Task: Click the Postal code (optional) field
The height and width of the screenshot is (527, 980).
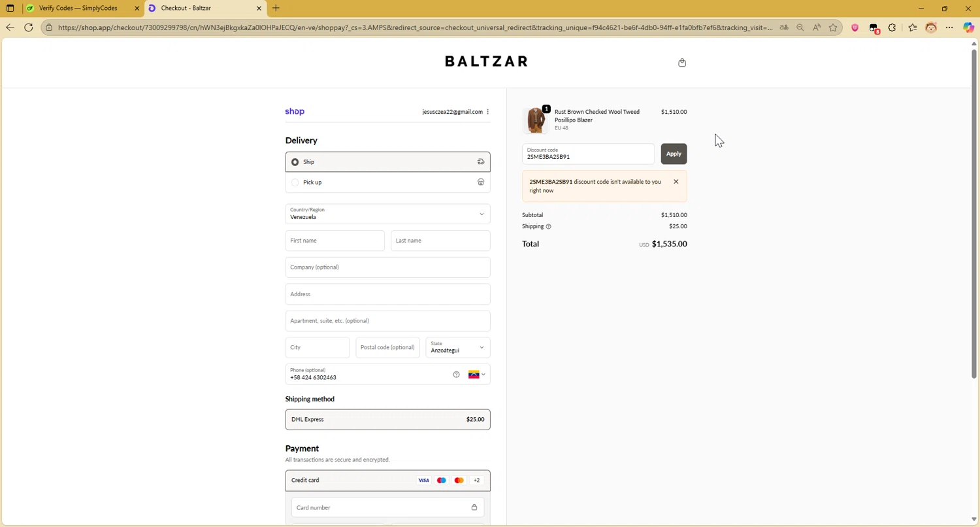Action: (387, 347)
